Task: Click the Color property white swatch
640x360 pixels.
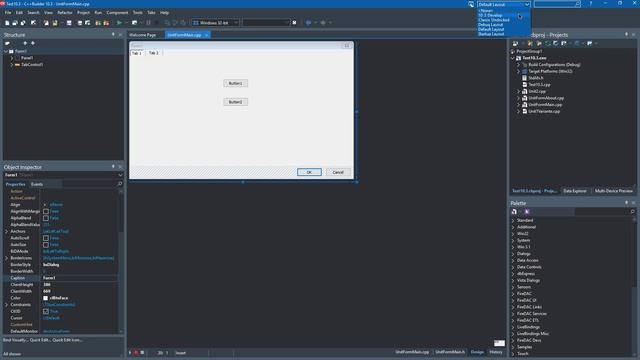Action: 46,298
